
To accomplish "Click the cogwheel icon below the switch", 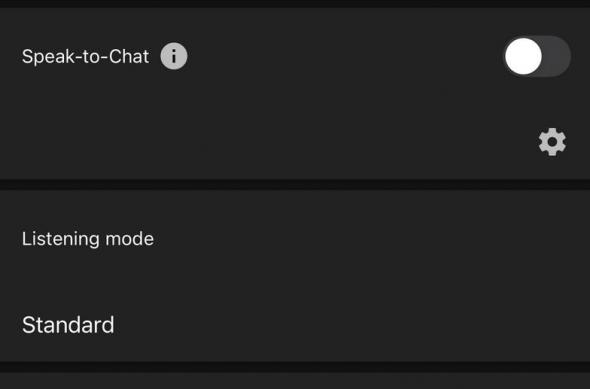I will click(x=552, y=142).
